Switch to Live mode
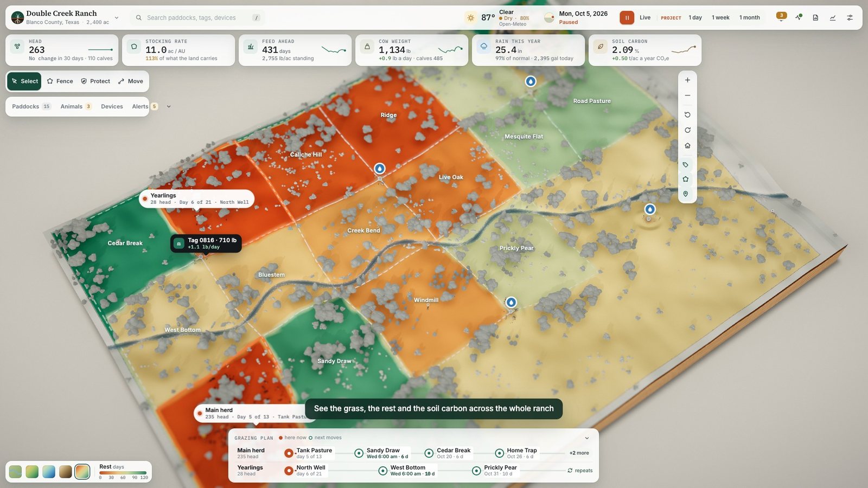The height and width of the screenshot is (488, 868). click(x=645, y=17)
